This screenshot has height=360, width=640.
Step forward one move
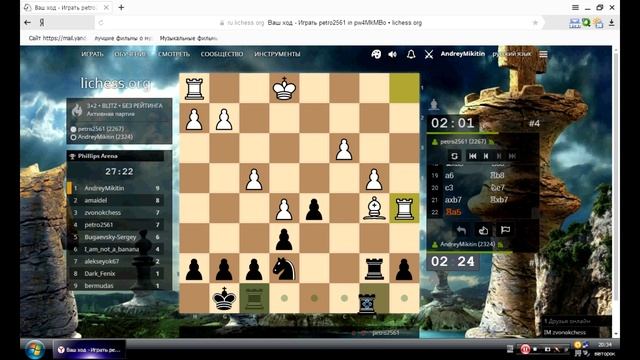tap(499, 156)
